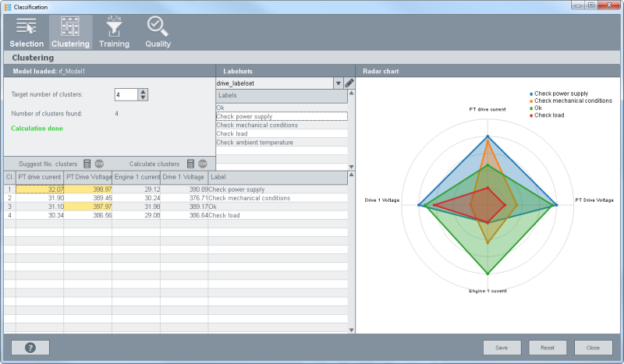Go to the Quality step
The image size is (624, 364).
coord(158,32)
